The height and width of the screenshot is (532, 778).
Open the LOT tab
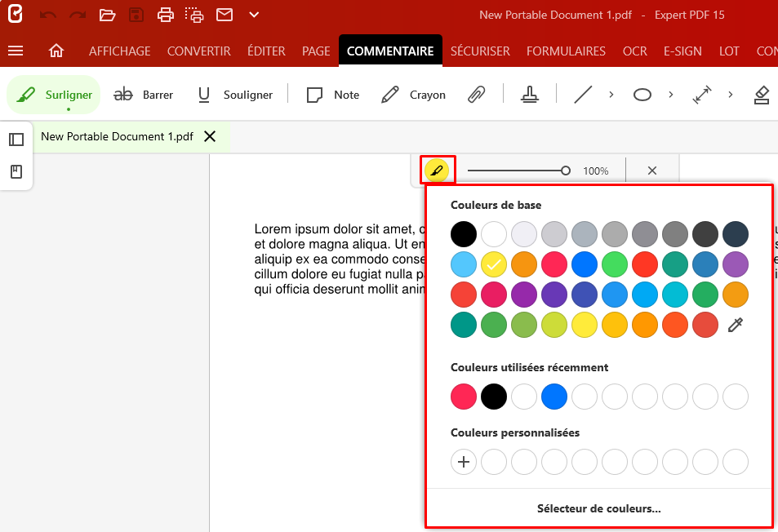[729, 51]
